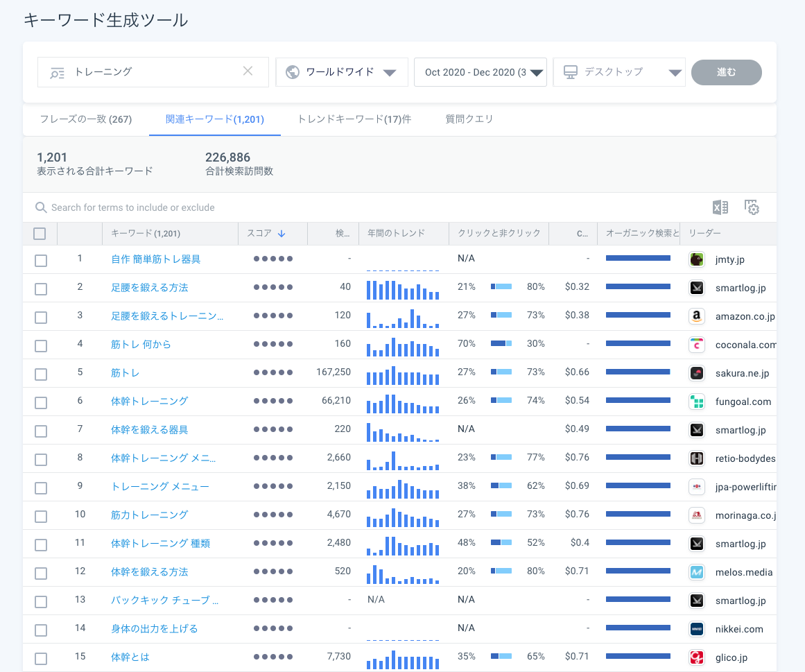The image size is (805, 672).
Task: Clear the トレーニング search keyword
Action: [248, 71]
